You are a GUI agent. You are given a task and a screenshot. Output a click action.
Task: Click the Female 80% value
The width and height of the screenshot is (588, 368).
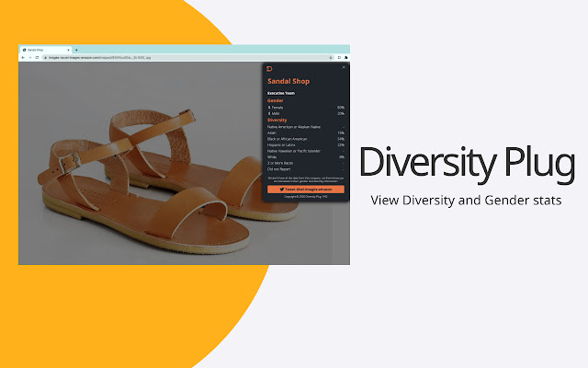tap(341, 108)
